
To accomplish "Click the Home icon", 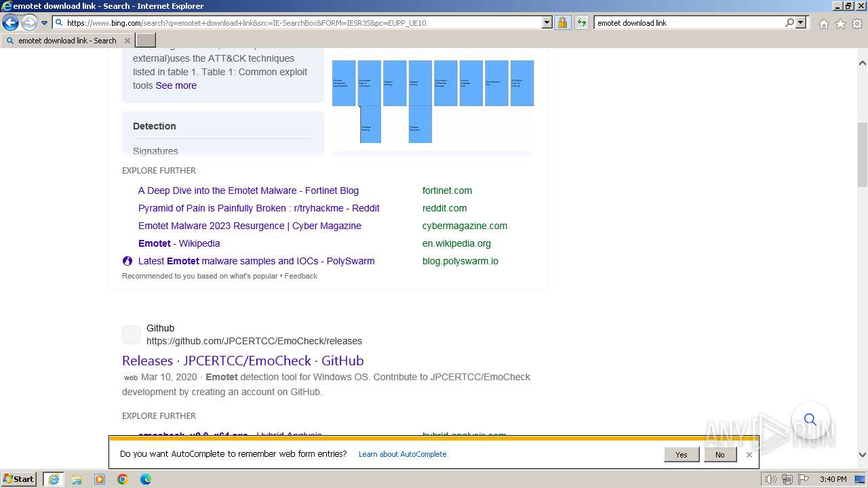I will [x=823, y=24].
